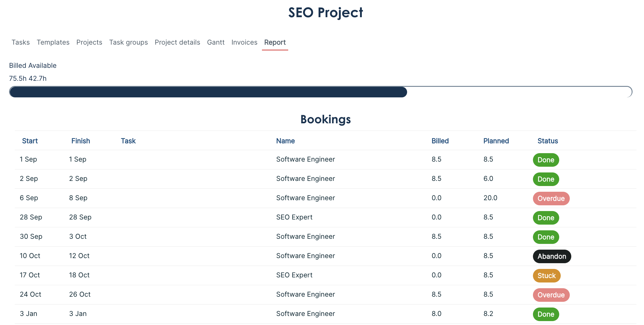Click Overdue badge on 24 Oct booking
644x325 pixels.
(x=551, y=295)
